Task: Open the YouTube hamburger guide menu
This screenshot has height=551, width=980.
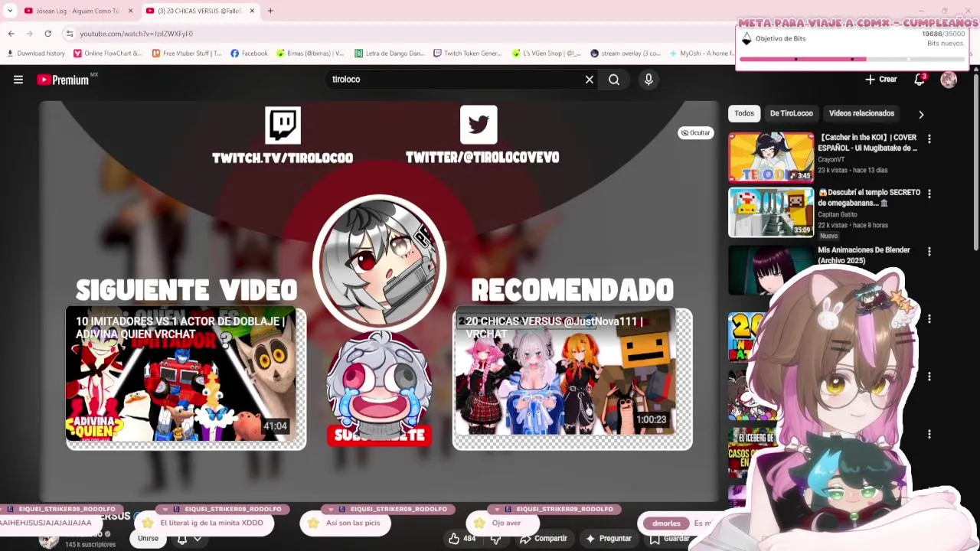Action: click(x=18, y=80)
